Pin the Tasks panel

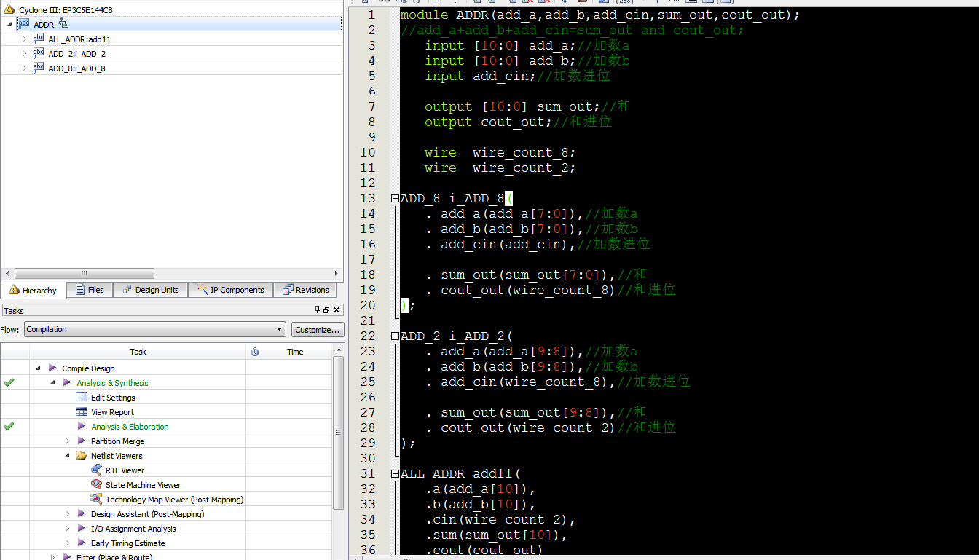pos(317,310)
